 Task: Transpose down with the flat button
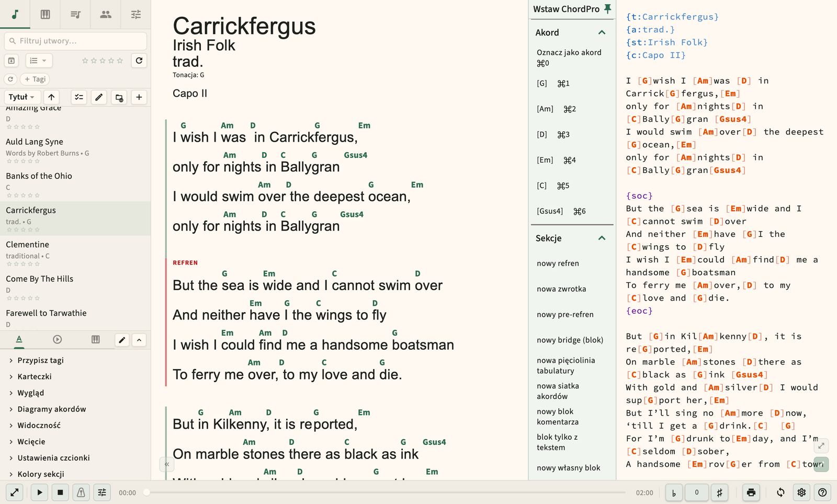coord(674,492)
